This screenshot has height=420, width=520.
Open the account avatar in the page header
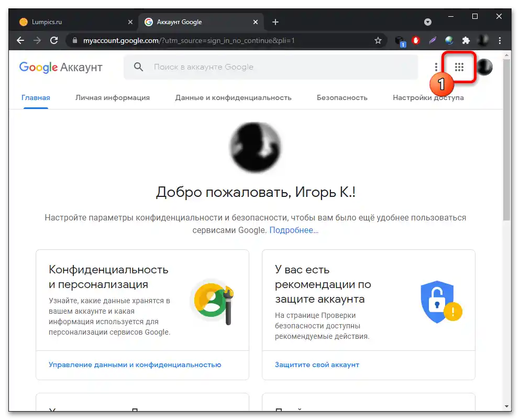click(x=485, y=67)
